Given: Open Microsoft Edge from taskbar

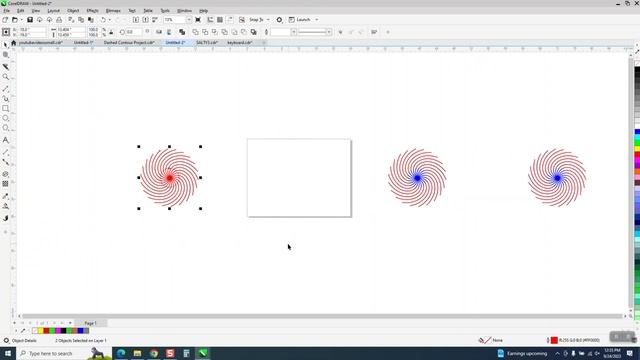Looking at the screenshot, I should (121, 353).
